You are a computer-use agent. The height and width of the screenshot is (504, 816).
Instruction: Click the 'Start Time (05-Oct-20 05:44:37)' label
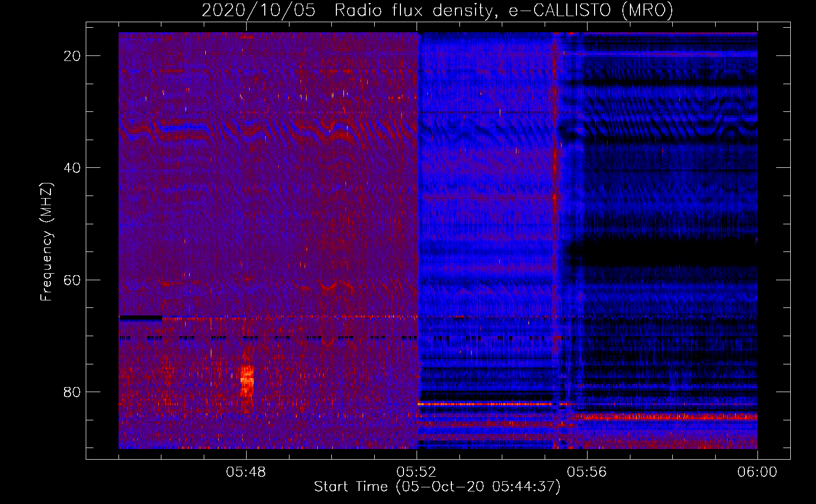click(x=437, y=487)
